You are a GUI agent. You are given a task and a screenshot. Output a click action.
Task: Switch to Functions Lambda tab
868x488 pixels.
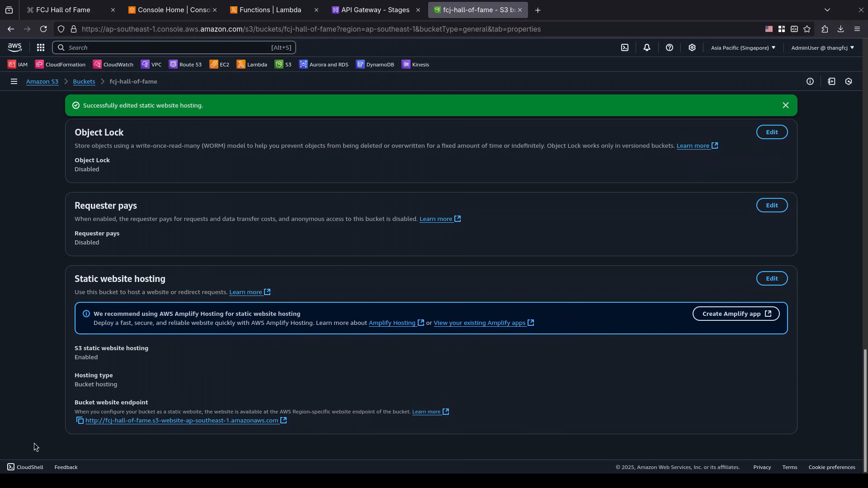click(271, 10)
